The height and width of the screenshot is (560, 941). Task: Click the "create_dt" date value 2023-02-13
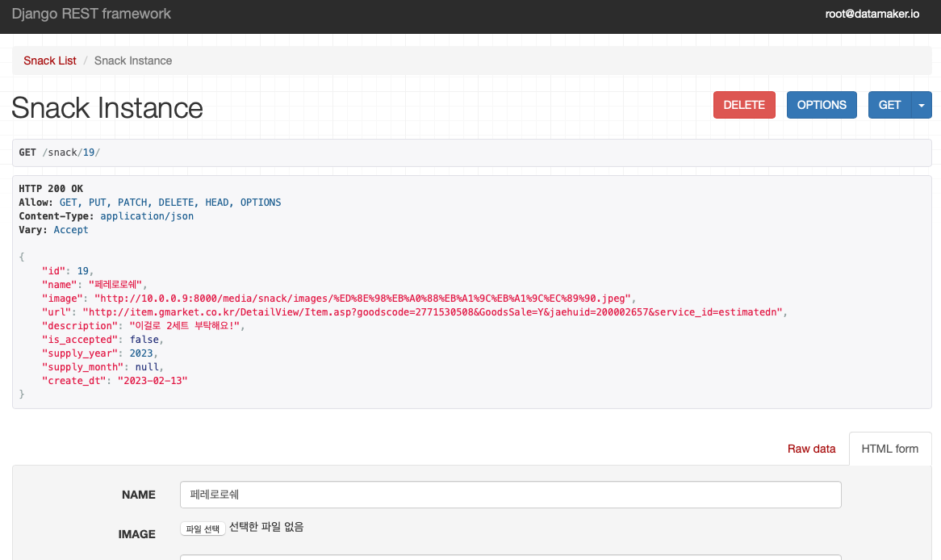(153, 381)
